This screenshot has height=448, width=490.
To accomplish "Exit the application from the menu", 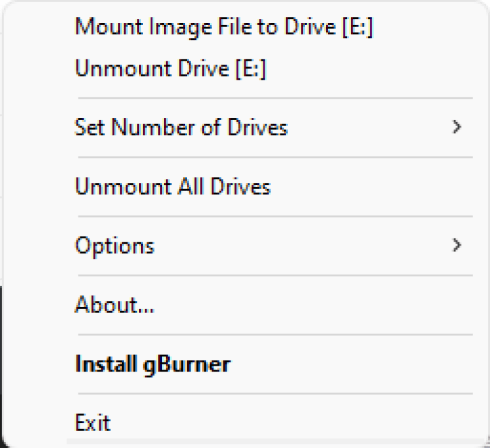I will 93,423.
